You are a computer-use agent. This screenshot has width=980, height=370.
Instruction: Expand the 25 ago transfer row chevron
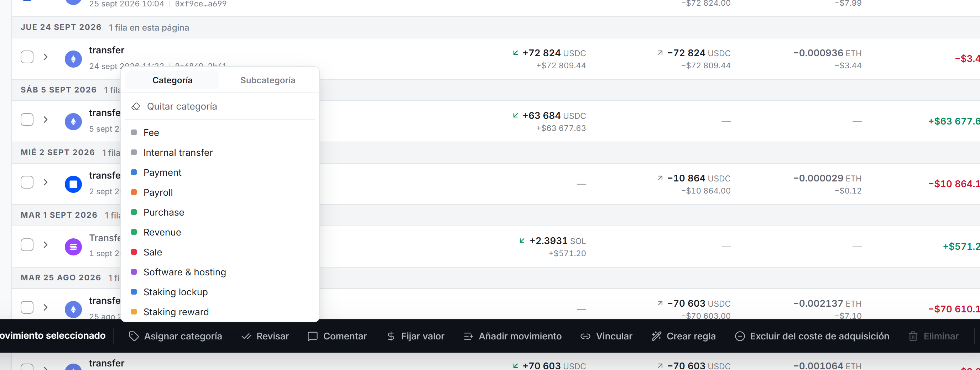[x=45, y=307]
